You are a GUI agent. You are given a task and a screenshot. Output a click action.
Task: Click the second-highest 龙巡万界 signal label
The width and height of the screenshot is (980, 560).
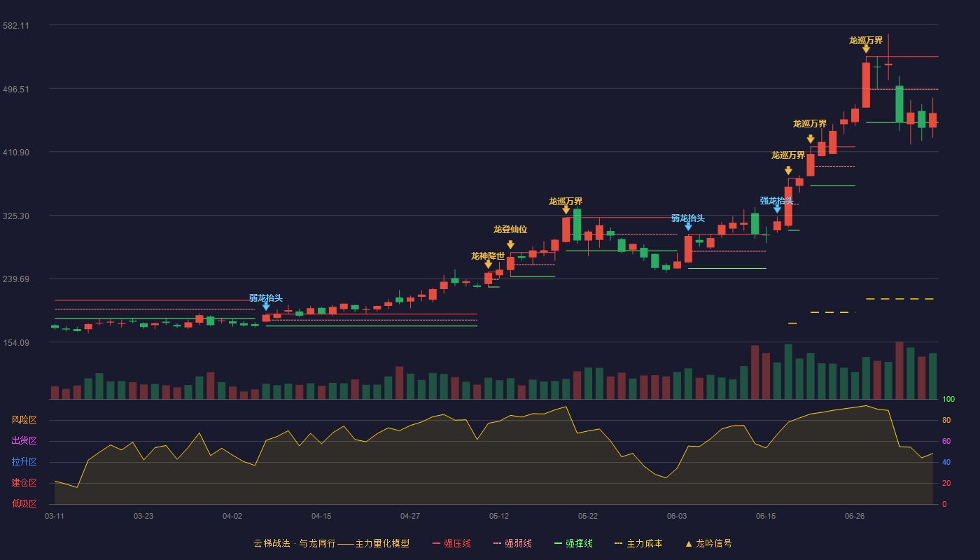810,124
